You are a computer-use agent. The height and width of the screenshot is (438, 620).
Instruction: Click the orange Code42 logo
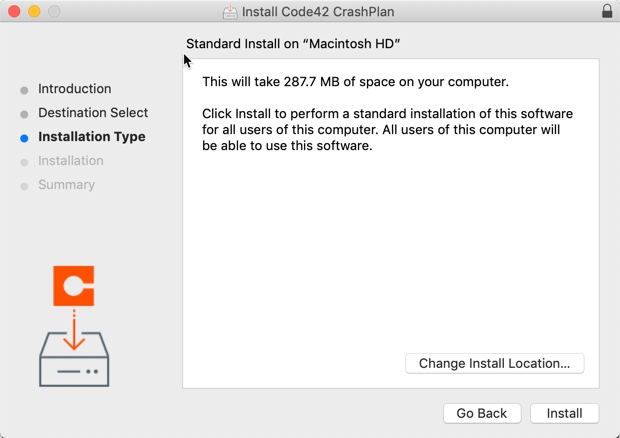tap(74, 286)
